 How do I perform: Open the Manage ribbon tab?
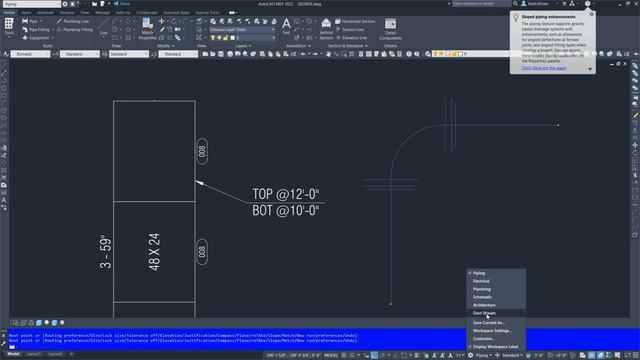(x=102, y=13)
